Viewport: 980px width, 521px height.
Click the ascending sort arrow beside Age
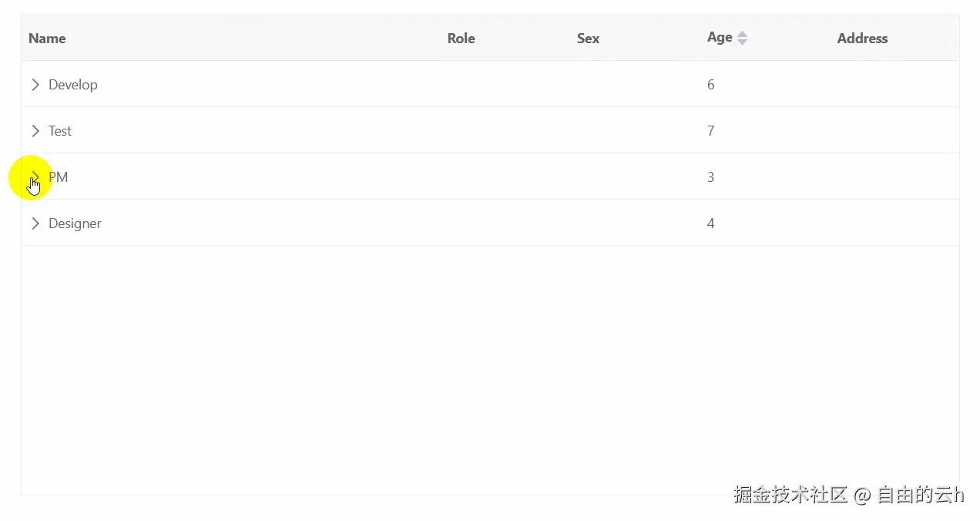click(742, 34)
